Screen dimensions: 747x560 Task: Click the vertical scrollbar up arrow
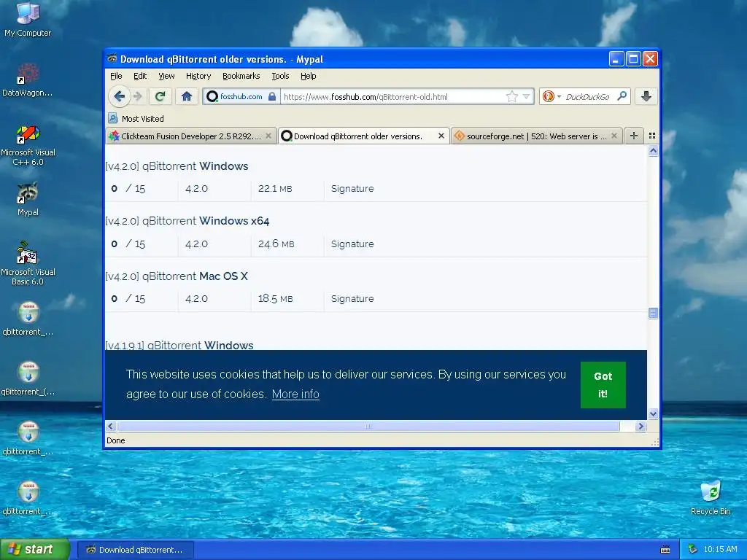tap(653, 151)
